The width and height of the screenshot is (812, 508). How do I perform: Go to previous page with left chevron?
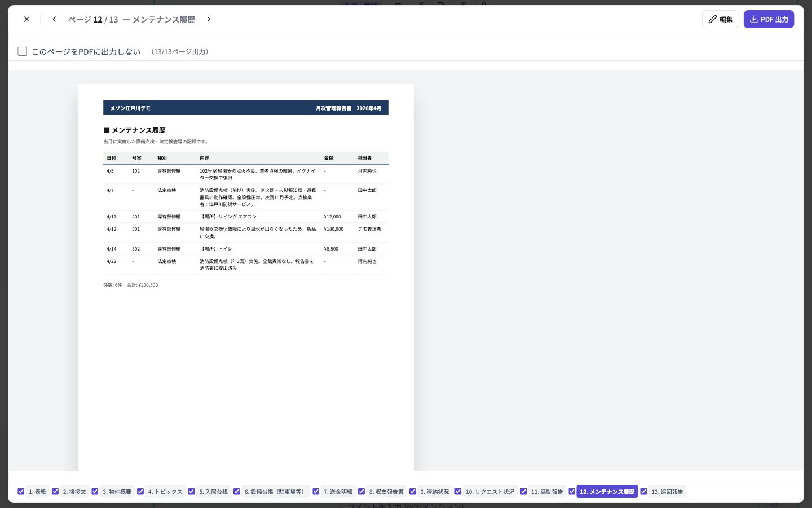54,19
